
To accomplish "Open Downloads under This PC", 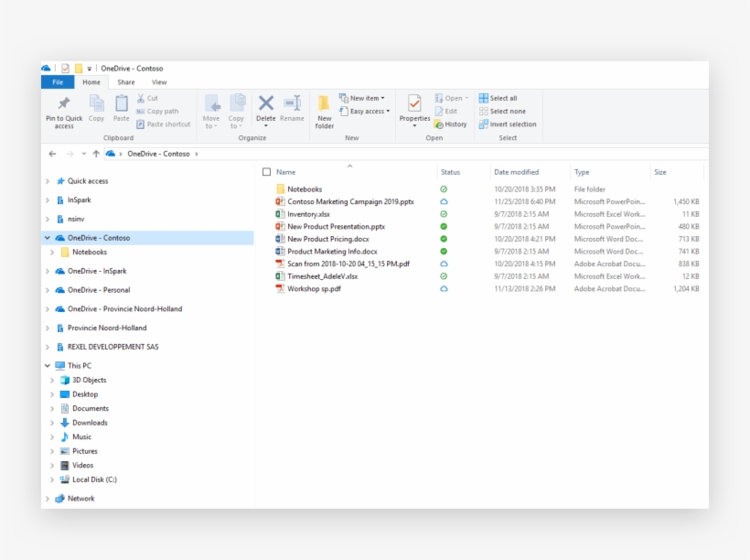I will point(90,423).
